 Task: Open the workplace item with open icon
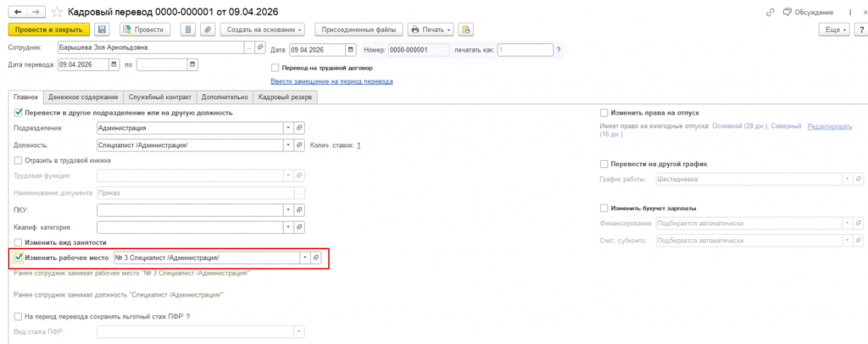tap(316, 258)
